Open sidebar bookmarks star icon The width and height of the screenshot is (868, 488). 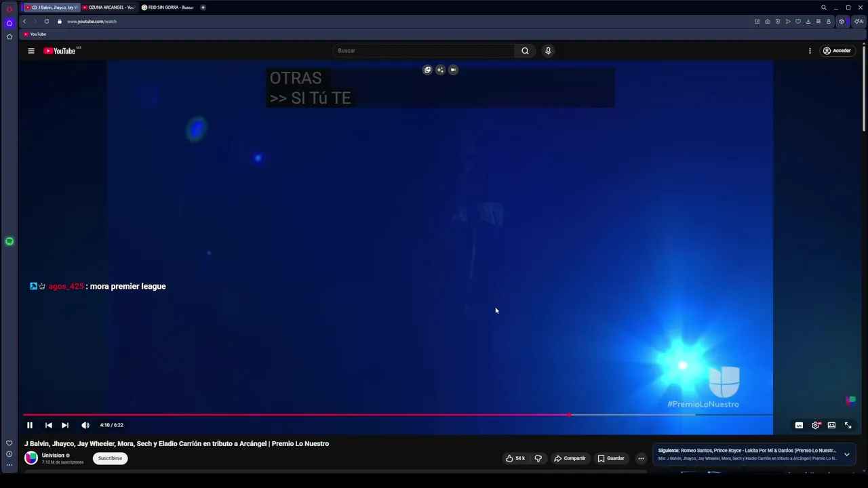9,37
